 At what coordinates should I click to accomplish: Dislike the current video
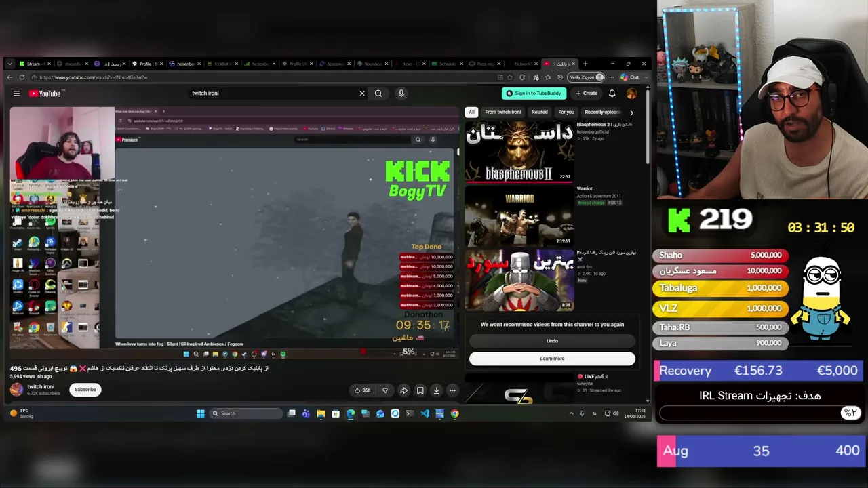coord(385,390)
